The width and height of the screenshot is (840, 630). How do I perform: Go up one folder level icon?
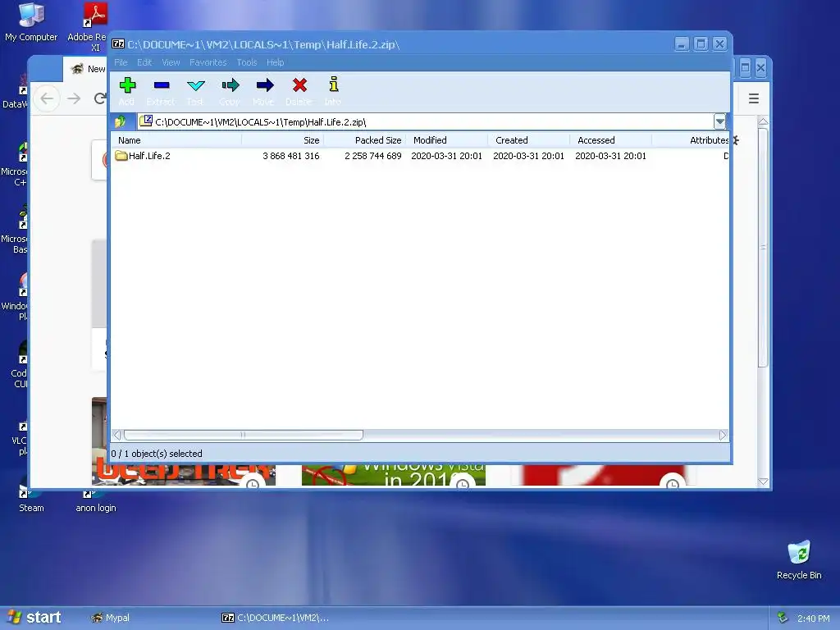[x=120, y=121]
